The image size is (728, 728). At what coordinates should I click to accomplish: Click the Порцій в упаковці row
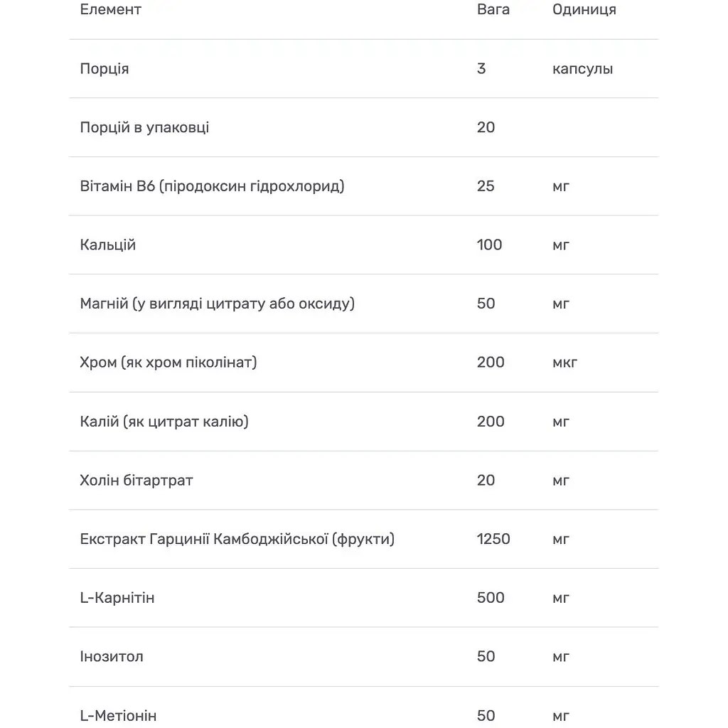coord(144,128)
